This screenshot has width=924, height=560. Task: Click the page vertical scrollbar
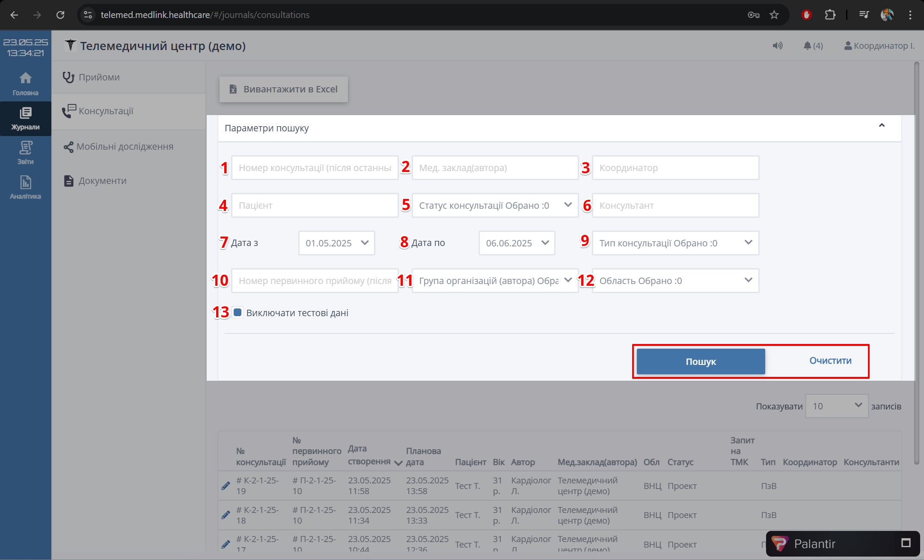coord(916,257)
